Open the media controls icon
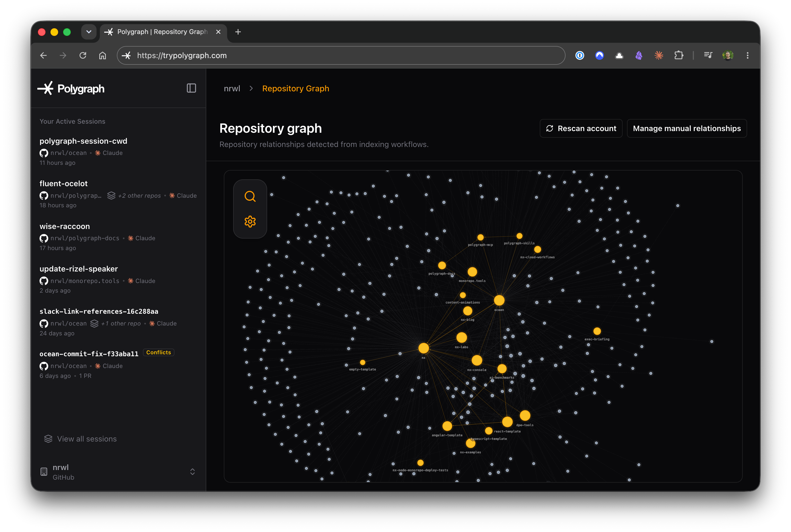The height and width of the screenshot is (532, 791). coord(708,55)
